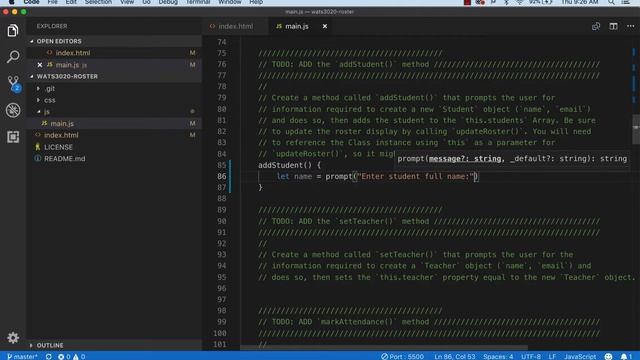Click the Open Changes editor icon
The image size is (640, 360).
pos(596,26)
